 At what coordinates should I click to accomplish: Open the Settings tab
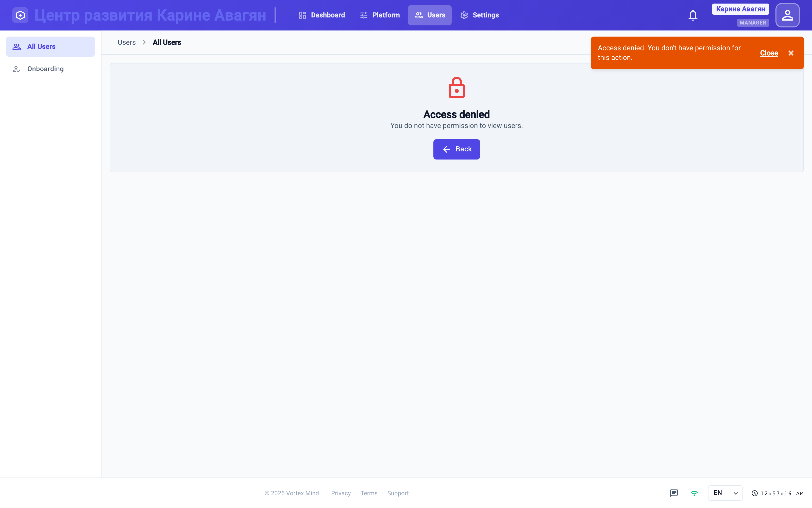[479, 15]
